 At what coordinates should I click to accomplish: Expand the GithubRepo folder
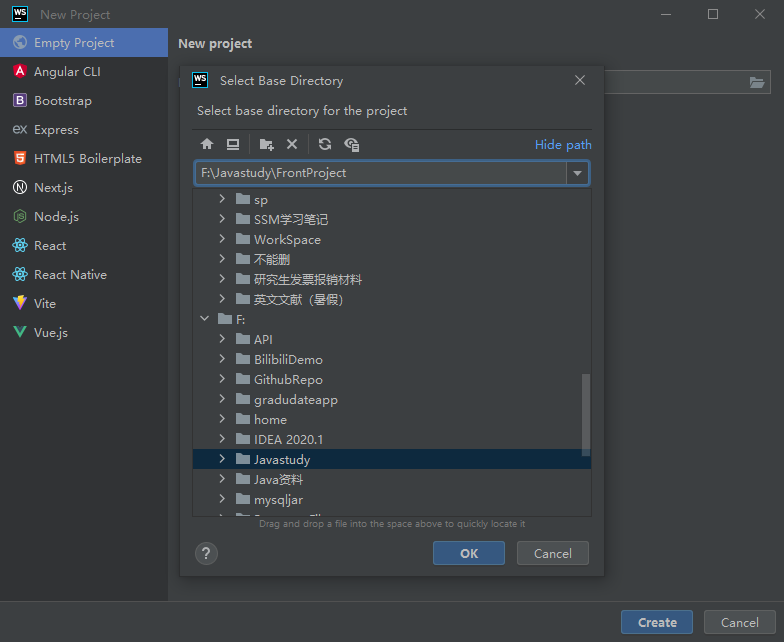[222, 379]
